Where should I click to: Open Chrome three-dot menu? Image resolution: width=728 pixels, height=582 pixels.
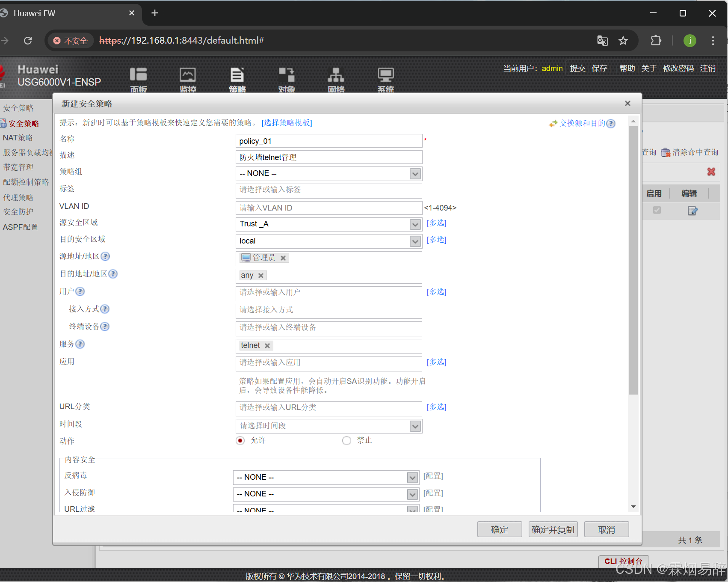tap(713, 41)
